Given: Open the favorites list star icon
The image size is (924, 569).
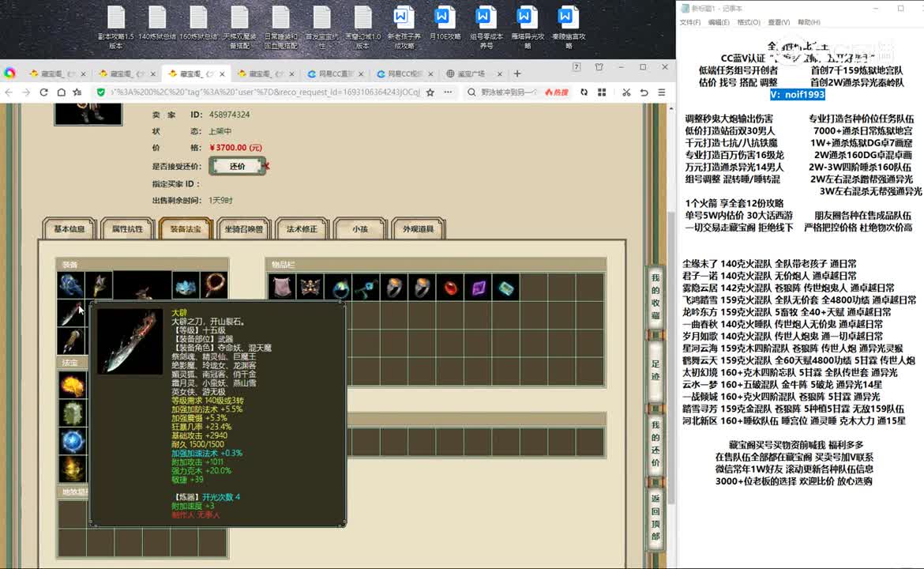Looking at the screenshot, I should [77, 92].
